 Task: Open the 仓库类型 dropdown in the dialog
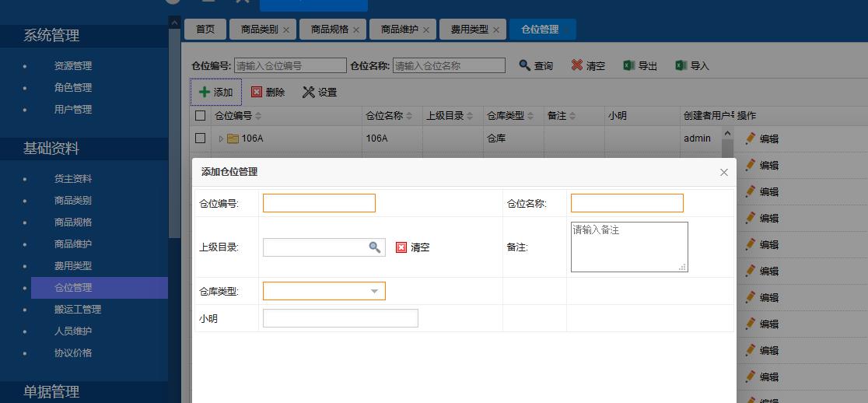(374, 292)
